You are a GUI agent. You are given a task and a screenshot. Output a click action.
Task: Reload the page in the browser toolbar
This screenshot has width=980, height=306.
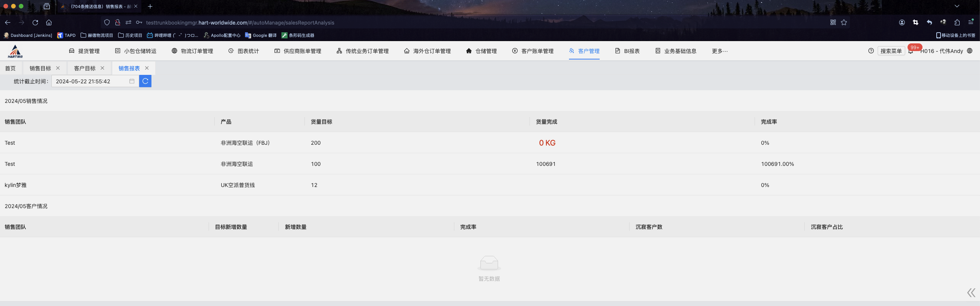[35, 23]
